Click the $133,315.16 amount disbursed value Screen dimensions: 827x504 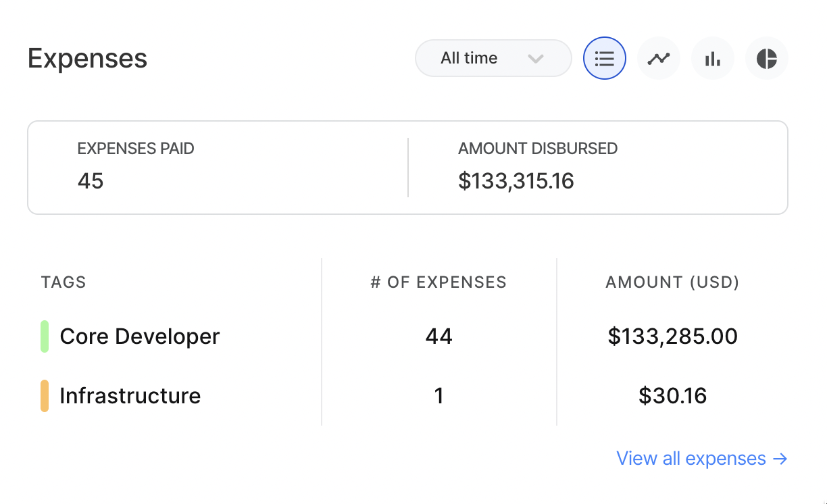[516, 181]
